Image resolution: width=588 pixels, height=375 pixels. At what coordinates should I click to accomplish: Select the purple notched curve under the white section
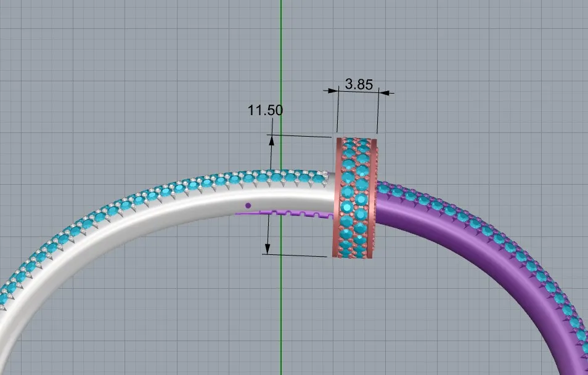point(284,214)
